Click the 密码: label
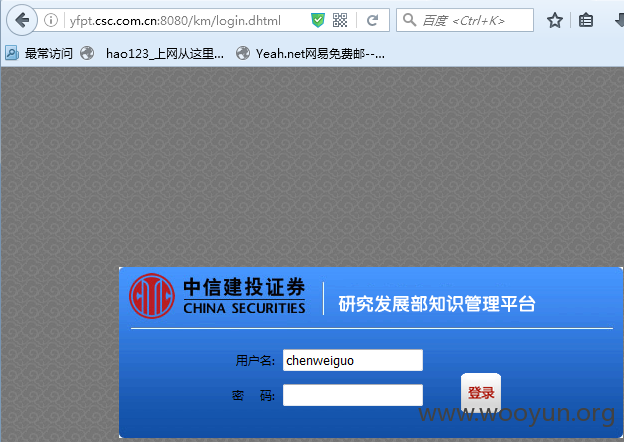Screen dimensions: 624x442 (254, 395)
